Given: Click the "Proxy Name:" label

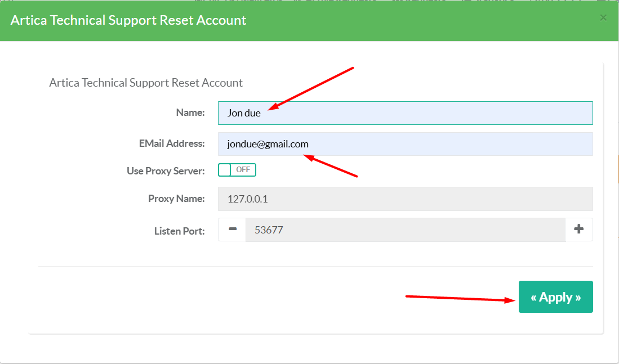Looking at the screenshot, I should [176, 199].
